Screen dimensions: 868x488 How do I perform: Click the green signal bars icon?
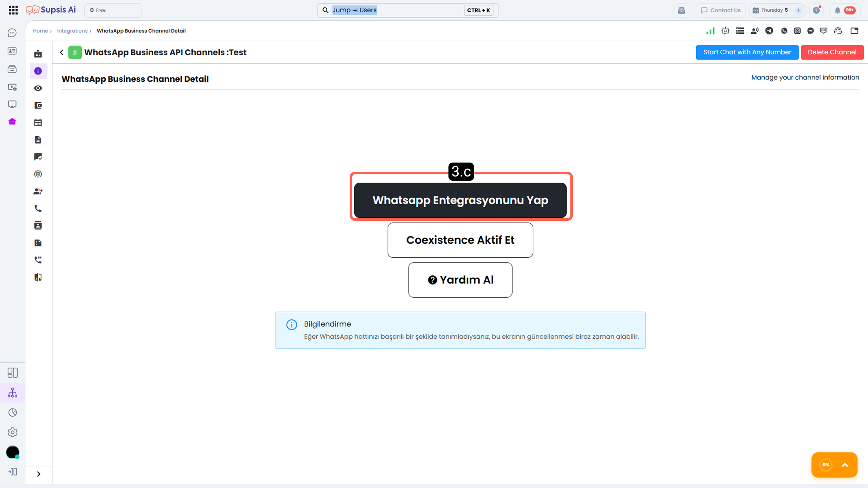click(x=710, y=31)
